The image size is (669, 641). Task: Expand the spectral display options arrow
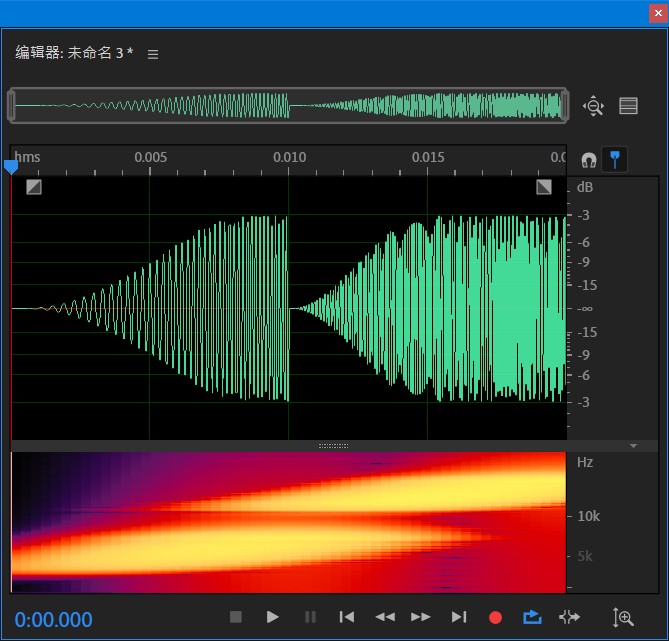[x=633, y=445]
